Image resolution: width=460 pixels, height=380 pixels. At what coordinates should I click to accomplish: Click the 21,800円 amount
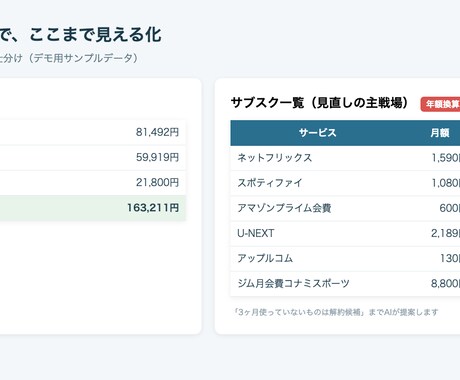pos(157,182)
